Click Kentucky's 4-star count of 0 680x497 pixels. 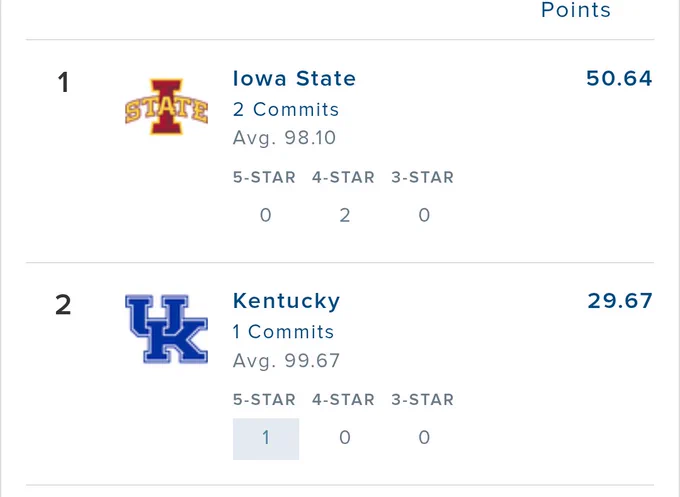[x=345, y=438]
